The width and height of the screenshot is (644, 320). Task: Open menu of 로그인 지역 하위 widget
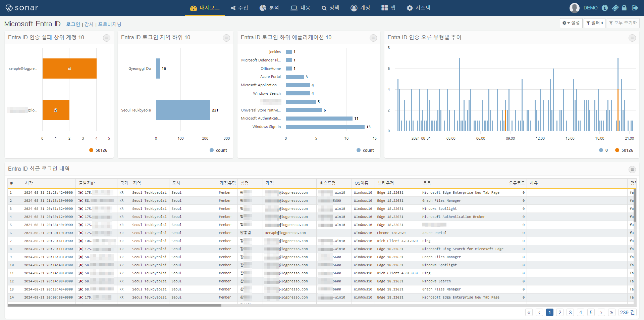click(226, 38)
